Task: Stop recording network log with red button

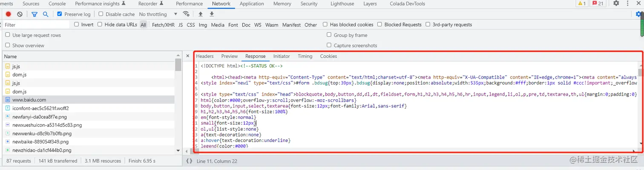Action: click(x=8, y=14)
